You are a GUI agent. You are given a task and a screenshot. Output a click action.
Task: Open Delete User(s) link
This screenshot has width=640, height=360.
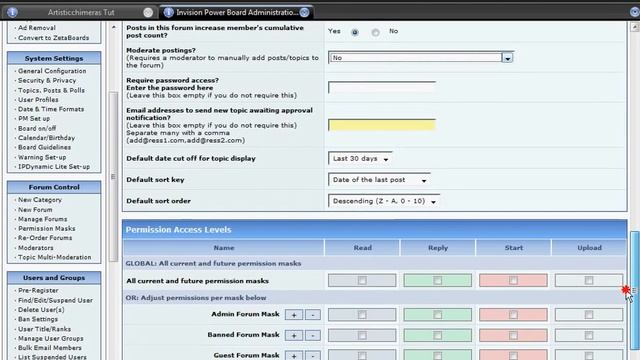click(41, 309)
